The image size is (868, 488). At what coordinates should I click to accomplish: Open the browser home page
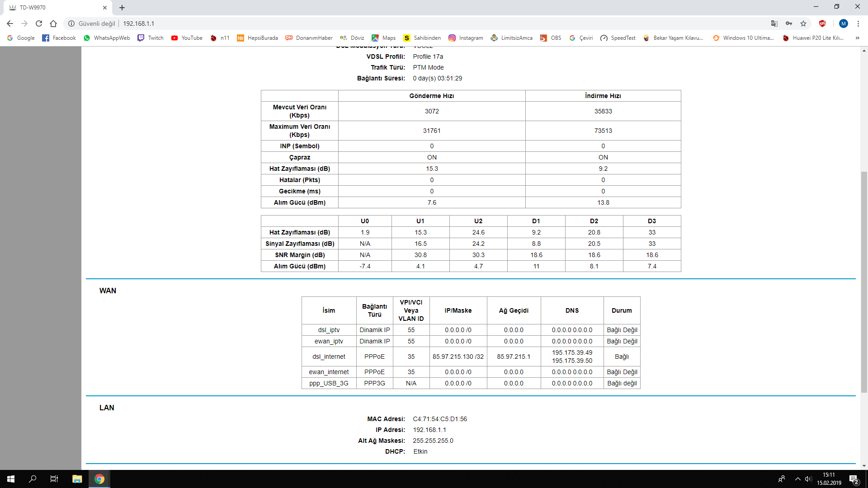53,23
